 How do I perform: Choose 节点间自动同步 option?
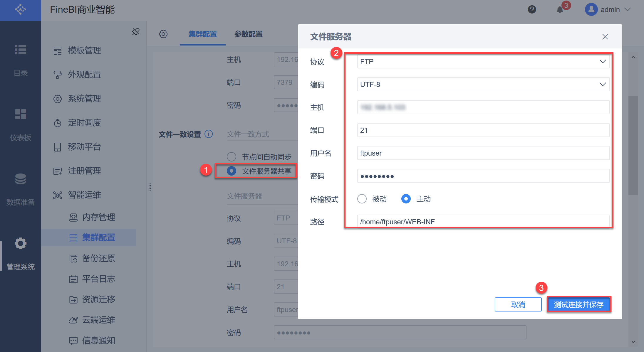point(232,157)
